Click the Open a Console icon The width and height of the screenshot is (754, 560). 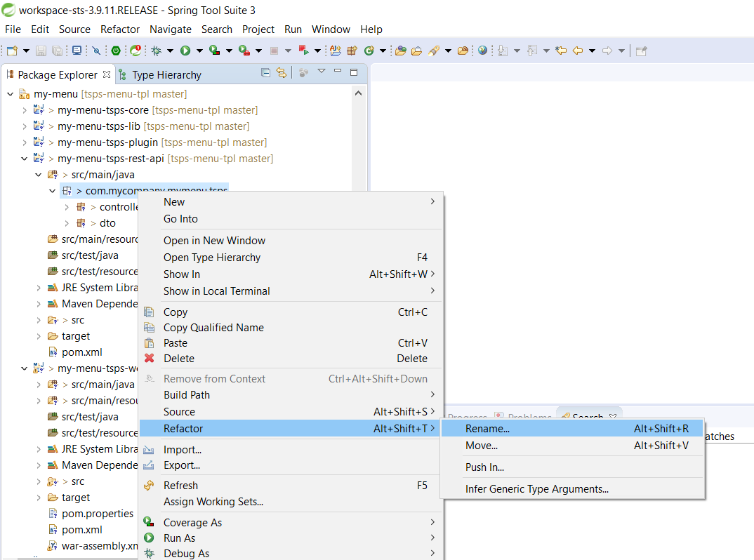tap(77, 51)
